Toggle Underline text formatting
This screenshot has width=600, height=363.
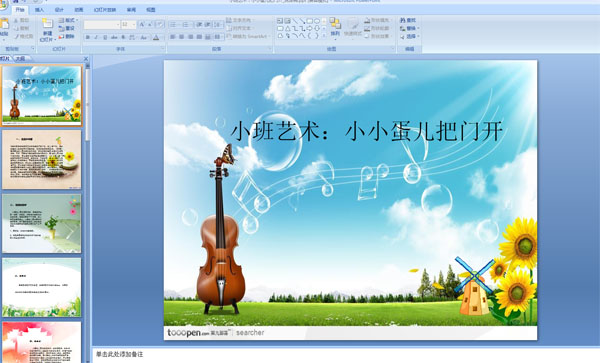tap(105, 37)
